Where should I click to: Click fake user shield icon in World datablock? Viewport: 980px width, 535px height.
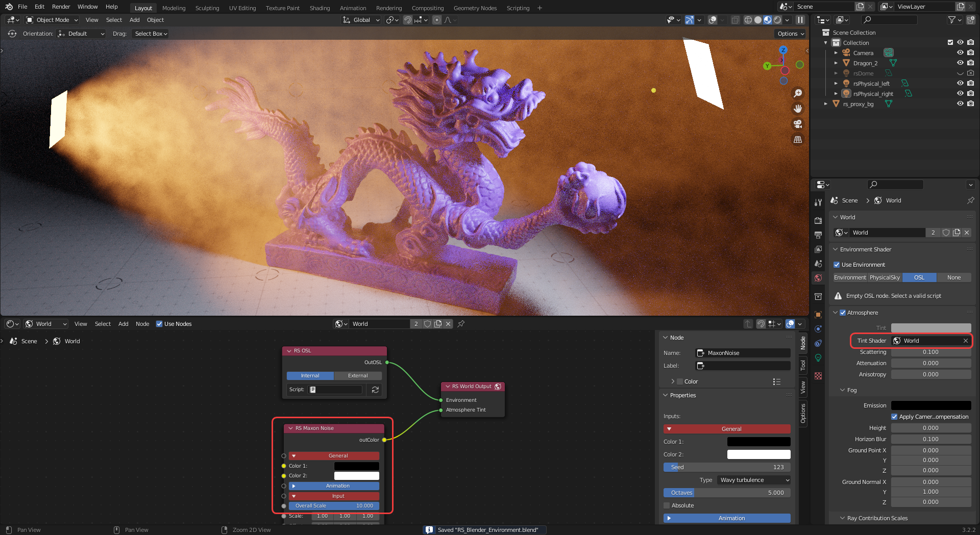[x=946, y=233]
